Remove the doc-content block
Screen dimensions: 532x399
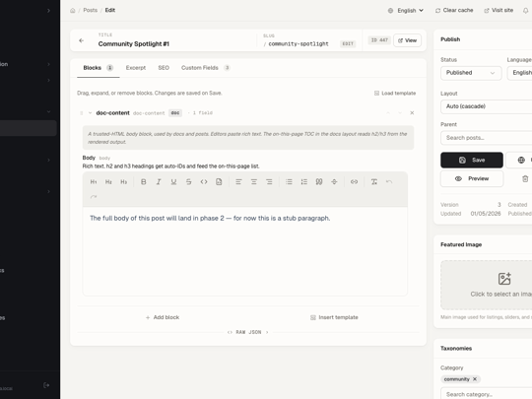[x=412, y=113]
